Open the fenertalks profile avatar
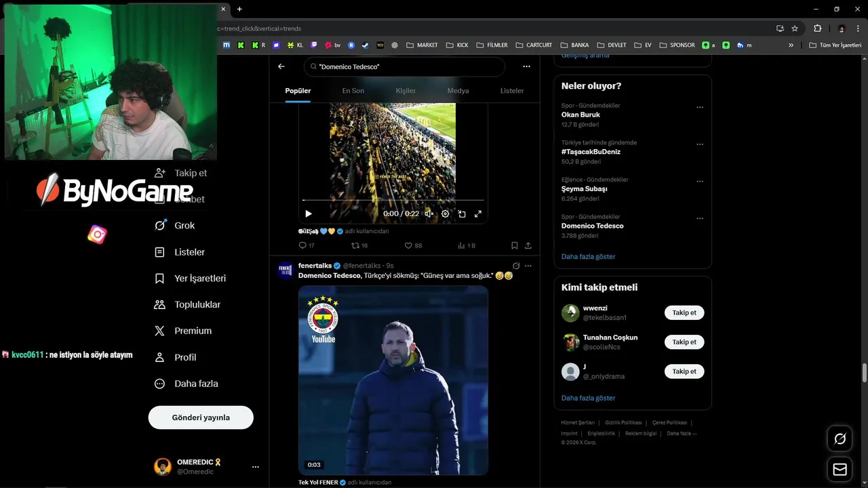 [x=285, y=270]
